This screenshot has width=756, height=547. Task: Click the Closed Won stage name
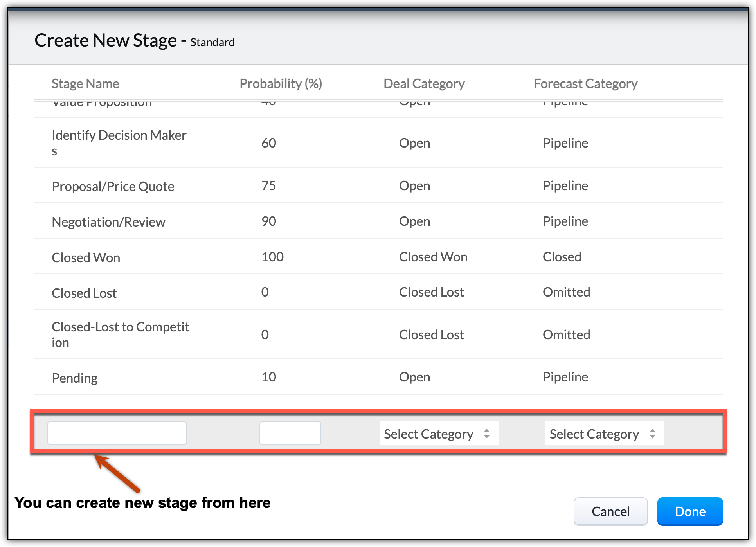click(86, 257)
